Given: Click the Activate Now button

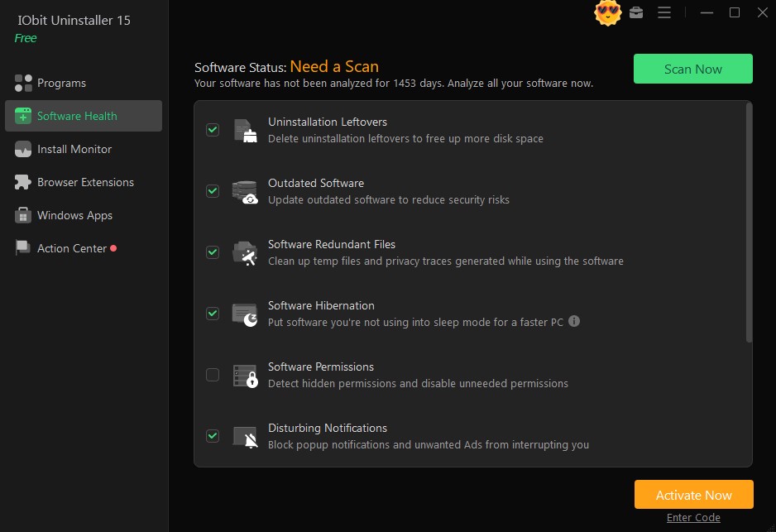Looking at the screenshot, I should coord(693,494).
